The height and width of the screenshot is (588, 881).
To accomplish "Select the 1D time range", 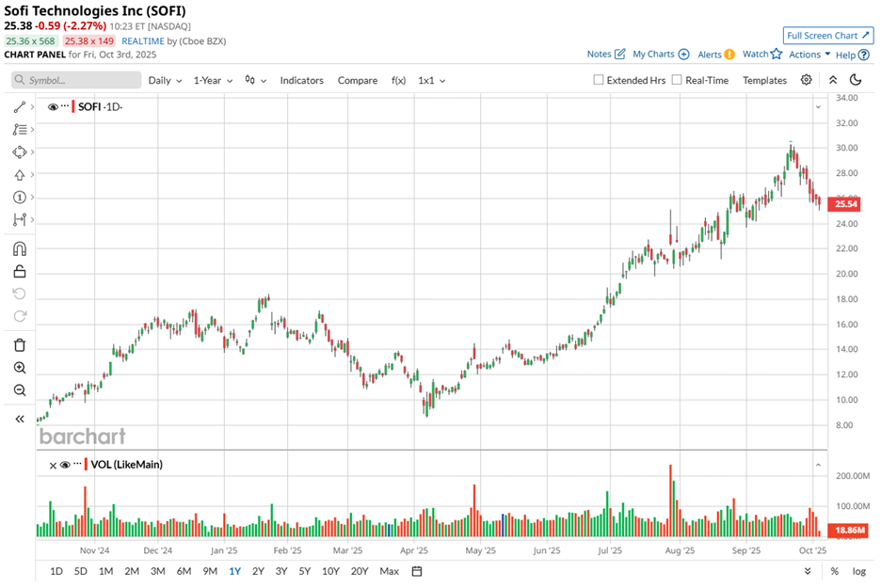I will pyautogui.click(x=56, y=571).
